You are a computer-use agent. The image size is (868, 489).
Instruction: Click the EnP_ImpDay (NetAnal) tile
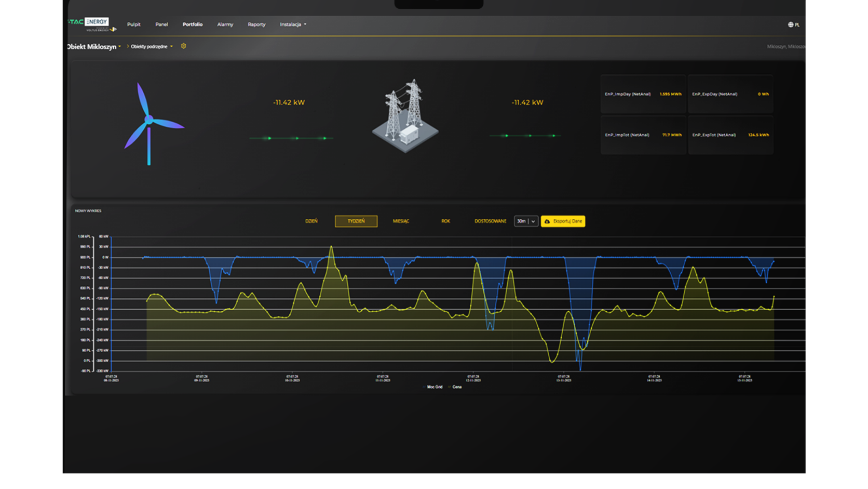click(643, 94)
